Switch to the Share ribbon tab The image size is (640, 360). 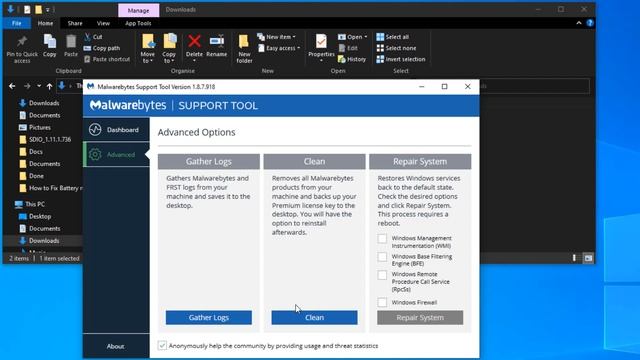tap(75, 23)
